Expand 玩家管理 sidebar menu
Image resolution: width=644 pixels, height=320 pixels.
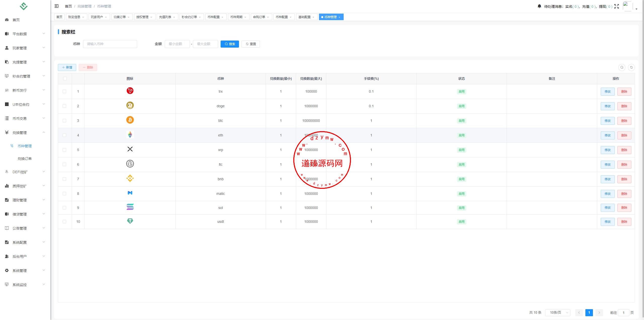click(25, 48)
